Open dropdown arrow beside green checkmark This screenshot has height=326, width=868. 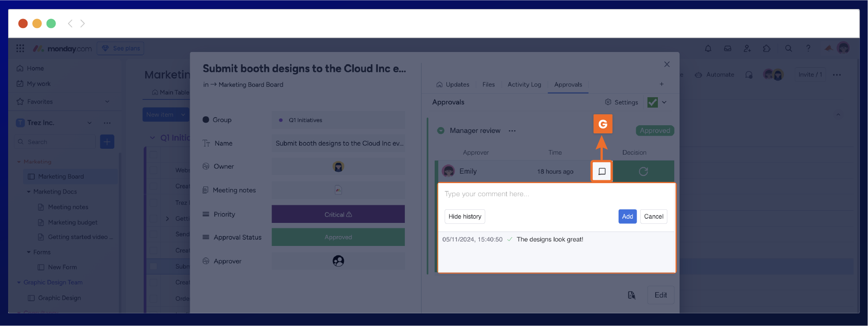coord(664,102)
